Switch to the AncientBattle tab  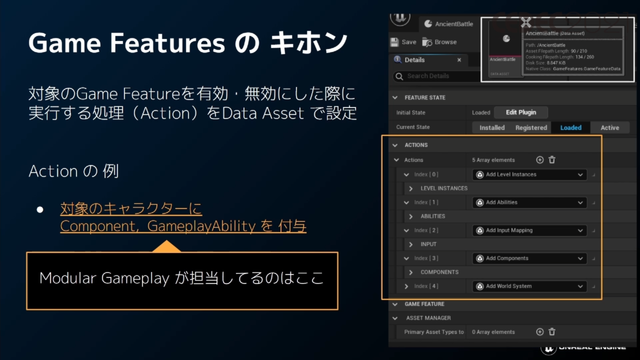[x=448, y=24]
